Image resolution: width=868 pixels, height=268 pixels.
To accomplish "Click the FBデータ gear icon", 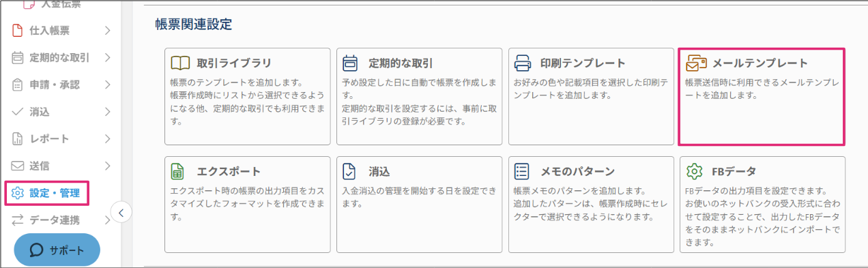I will (x=694, y=171).
